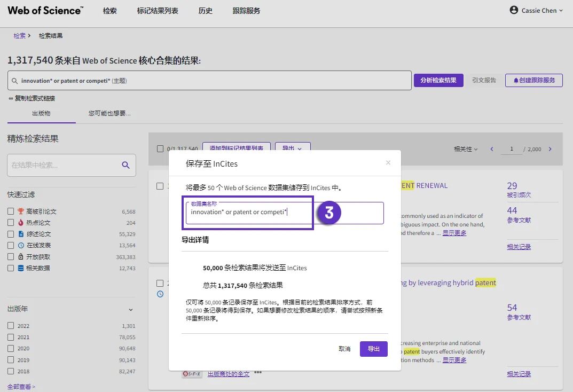Click the 分析检索结果 button
The width and height of the screenshot is (573, 392).
(x=438, y=80)
